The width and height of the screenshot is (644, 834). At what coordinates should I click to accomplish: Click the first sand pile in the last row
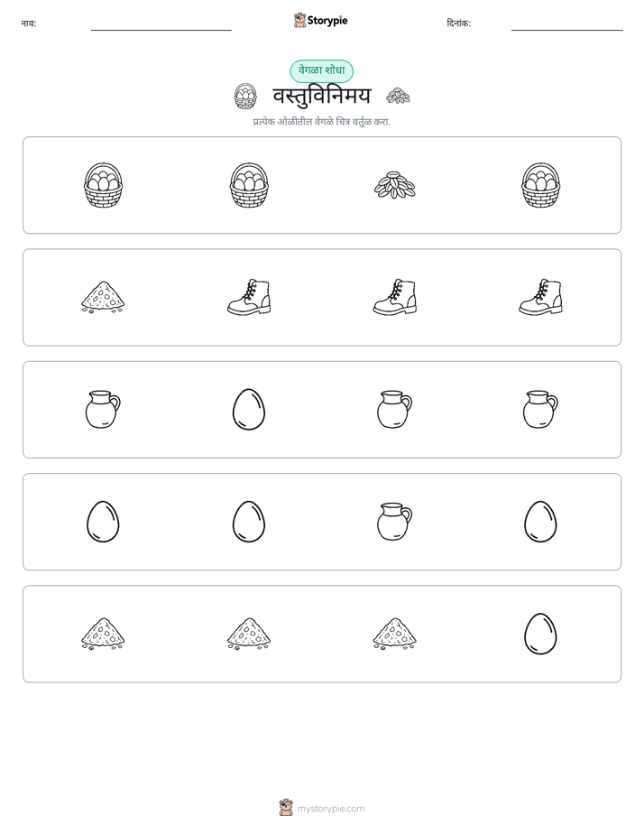pos(103,634)
